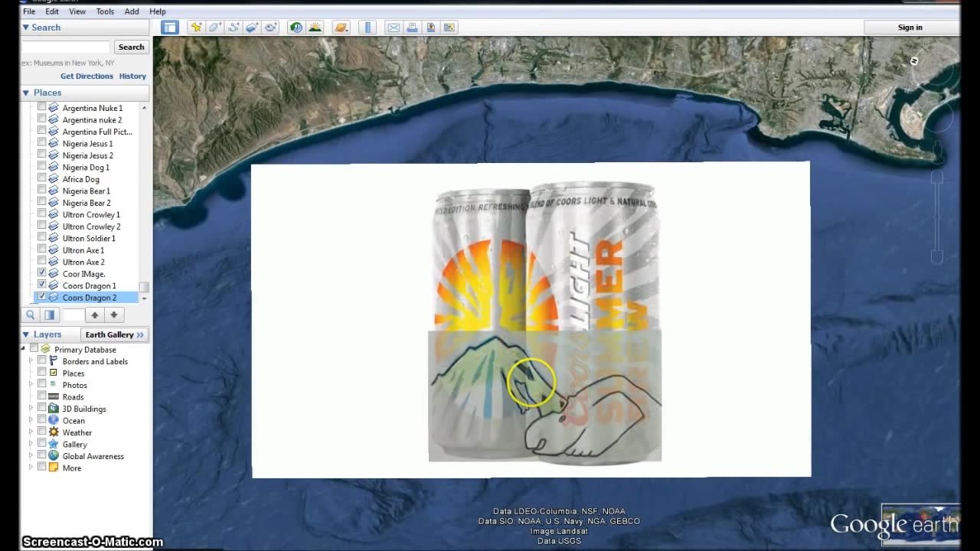Expand the Weather layer node
This screenshot has width=980, height=551.
coord(31,432)
